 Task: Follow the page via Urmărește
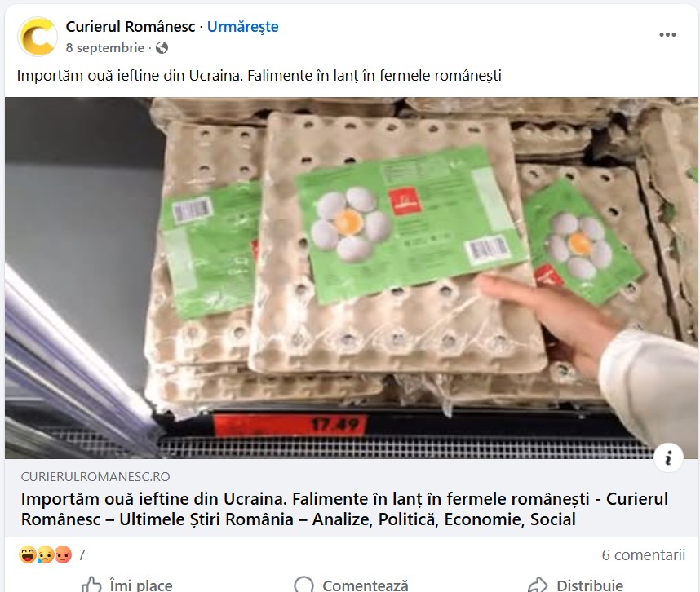click(x=243, y=27)
